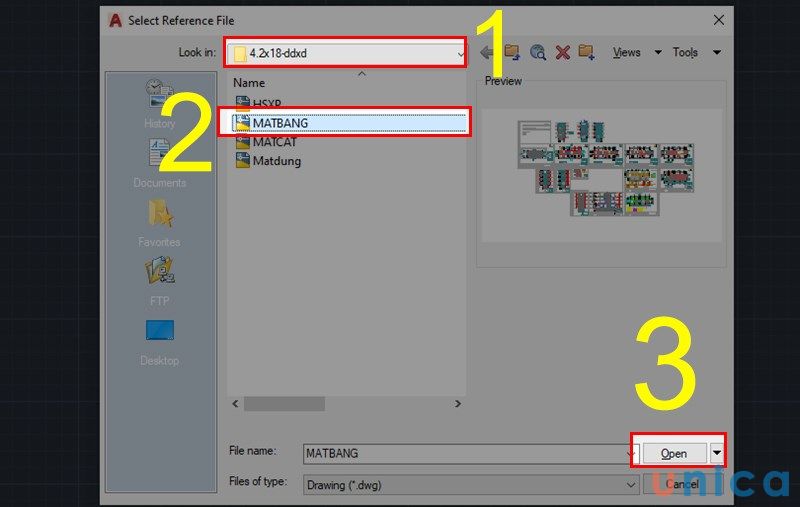
Task: Click the Open button
Action: tap(674, 453)
